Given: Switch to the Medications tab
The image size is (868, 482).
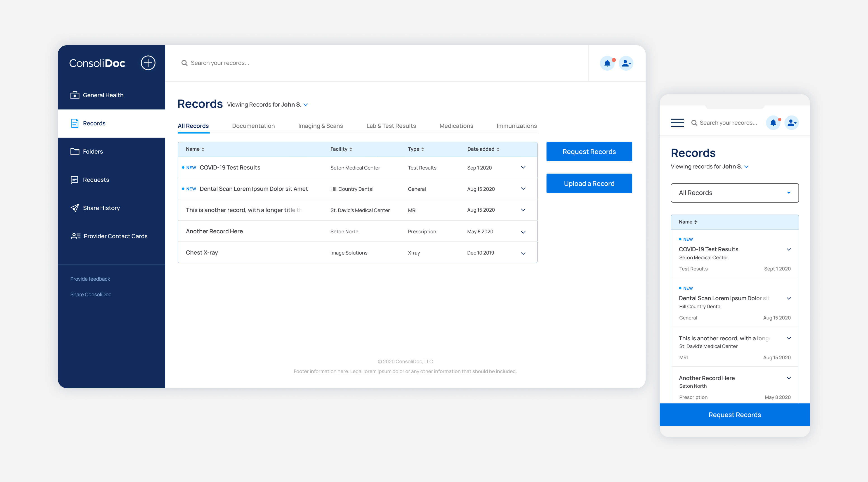Looking at the screenshot, I should 456,126.
